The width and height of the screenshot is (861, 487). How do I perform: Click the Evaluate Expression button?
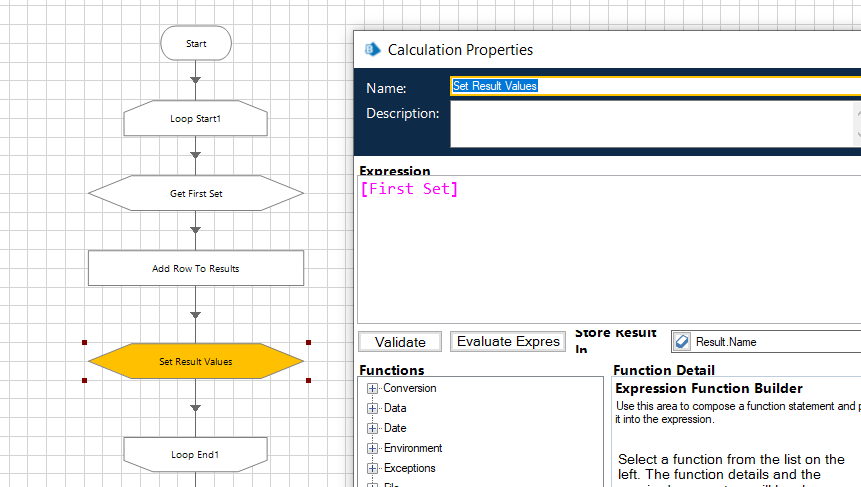pos(508,342)
